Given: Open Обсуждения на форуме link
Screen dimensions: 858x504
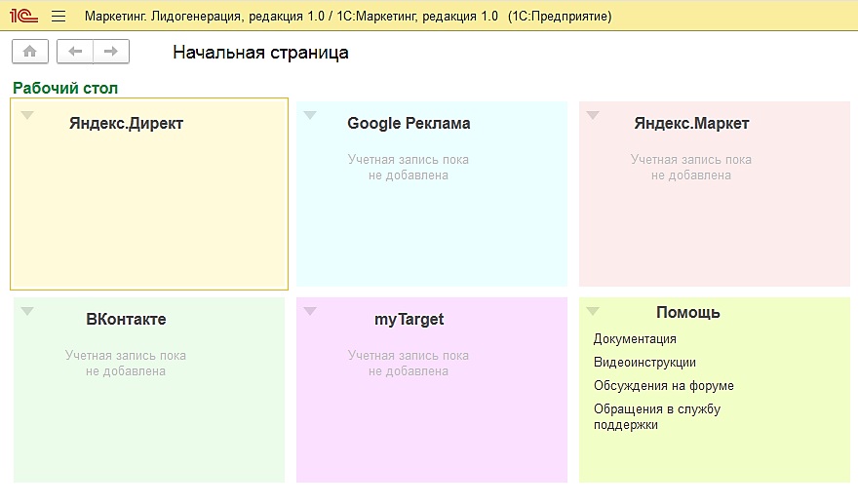Looking at the screenshot, I should 664,386.
